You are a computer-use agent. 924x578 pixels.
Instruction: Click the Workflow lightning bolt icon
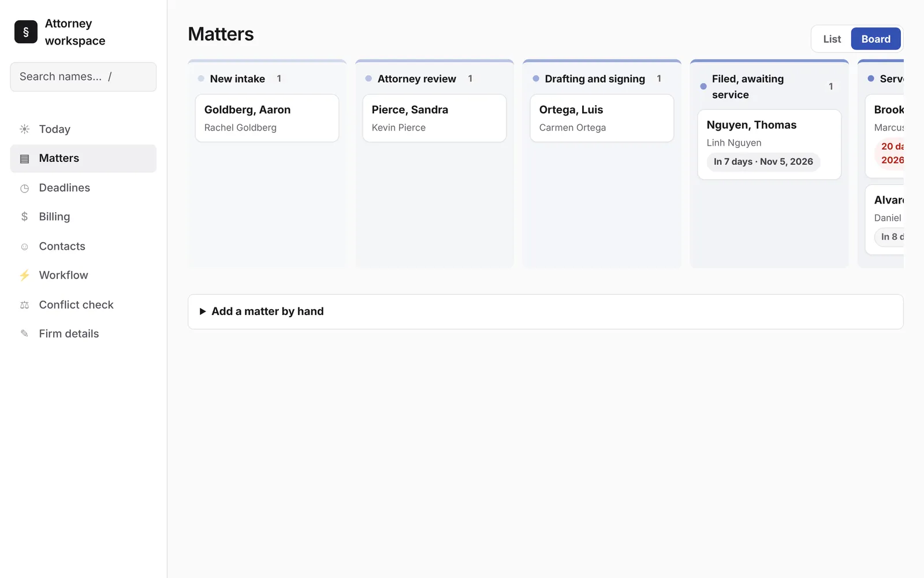pos(24,275)
